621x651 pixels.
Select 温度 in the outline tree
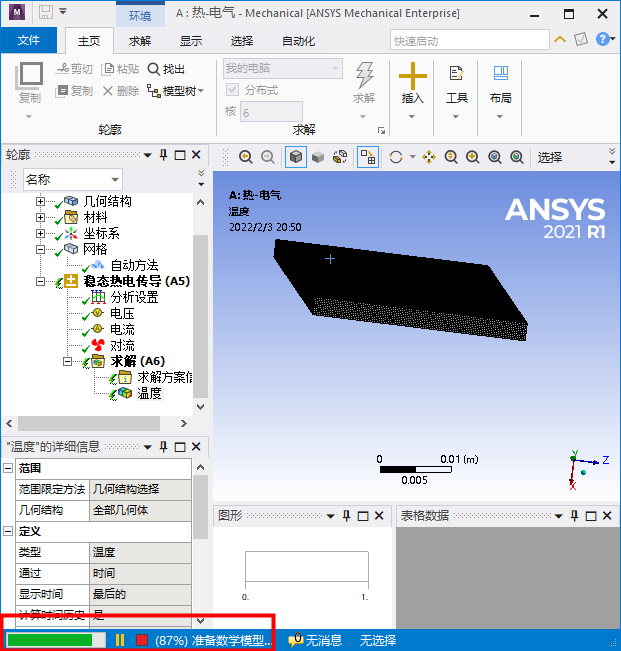click(x=148, y=393)
